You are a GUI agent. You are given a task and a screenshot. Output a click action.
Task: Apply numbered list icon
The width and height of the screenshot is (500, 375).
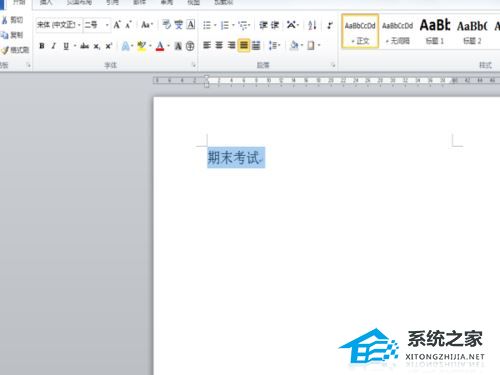(x=225, y=25)
